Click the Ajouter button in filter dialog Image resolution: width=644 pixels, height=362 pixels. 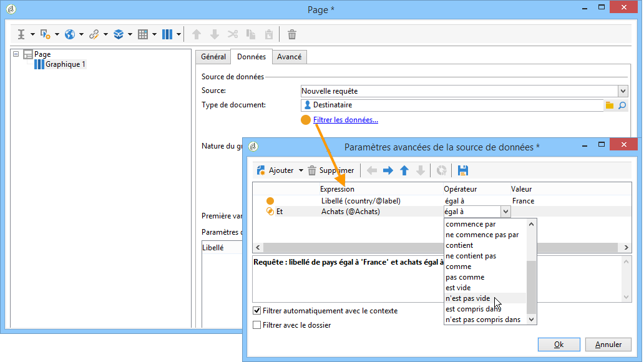pyautogui.click(x=276, y=170)
